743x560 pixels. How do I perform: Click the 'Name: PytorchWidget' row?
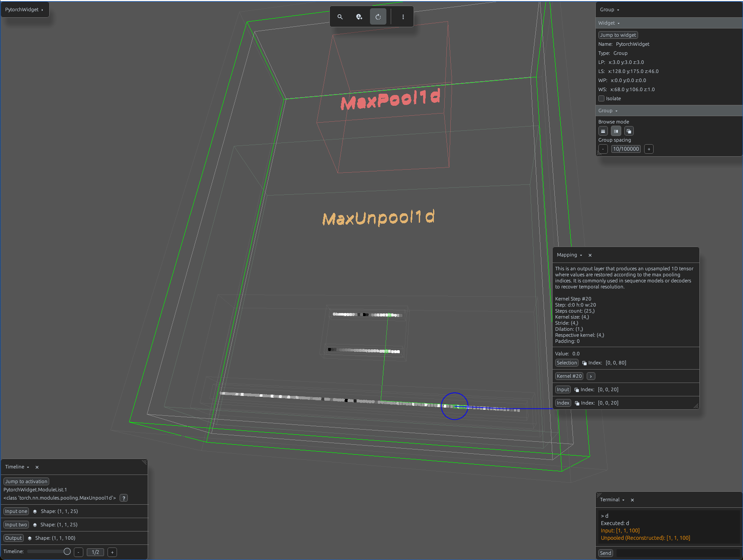(x=624, y=44)
